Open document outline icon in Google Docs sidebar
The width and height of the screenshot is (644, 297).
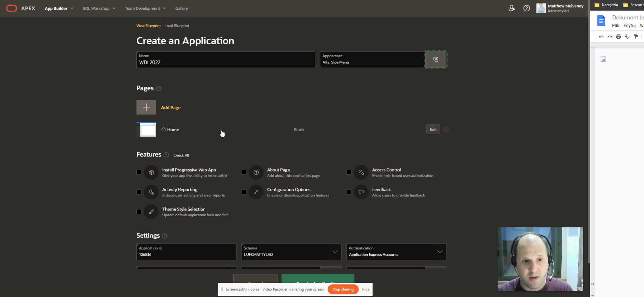pyautogui.click(x=603, y=59)
